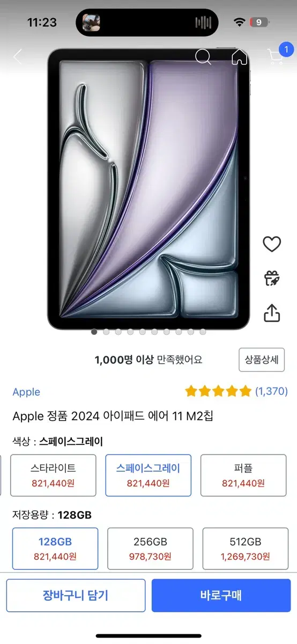Add to wishlist with heart icon
This screenshot has width=297, height=644.
[x=272, y=244]
